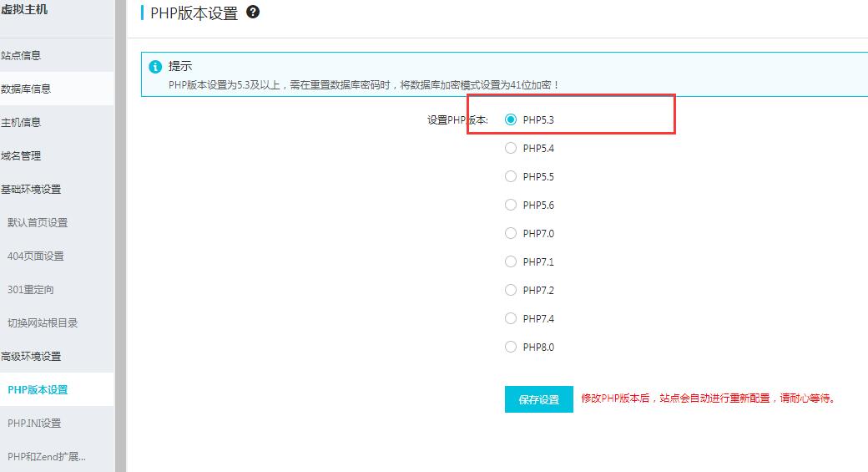Click the info icon beside 提示
Screen dimensions: 868x472
[155, 67]
